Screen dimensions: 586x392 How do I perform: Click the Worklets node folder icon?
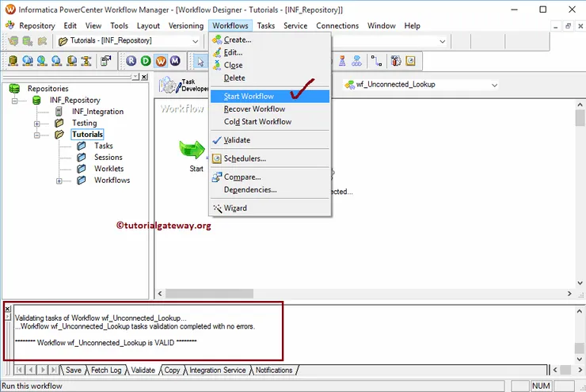pos(81,169)
